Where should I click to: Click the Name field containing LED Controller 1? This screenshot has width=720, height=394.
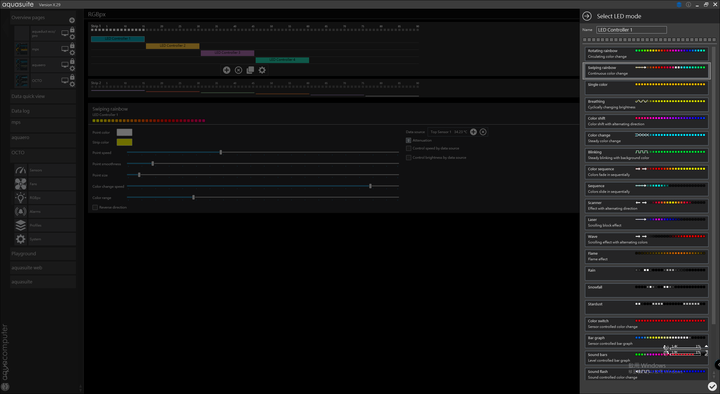click(631, 30)
